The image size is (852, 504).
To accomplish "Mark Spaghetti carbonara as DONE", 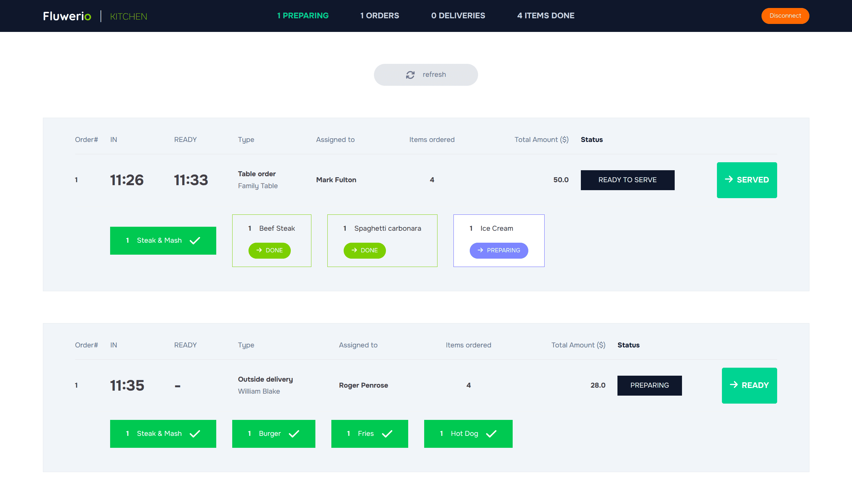I will coord(364,250).
